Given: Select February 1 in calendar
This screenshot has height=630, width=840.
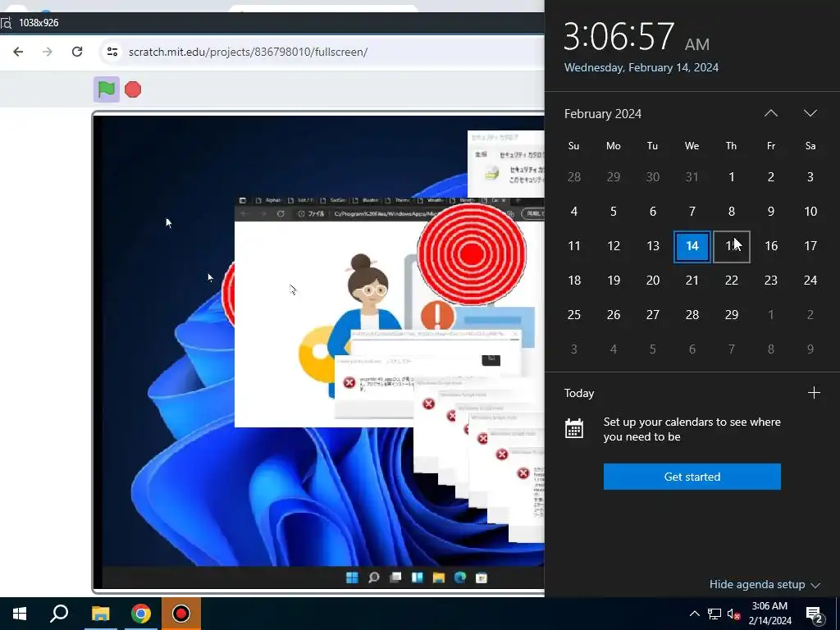Looking at the screenshot, I should pyautogui.click(x=731, y=177).
